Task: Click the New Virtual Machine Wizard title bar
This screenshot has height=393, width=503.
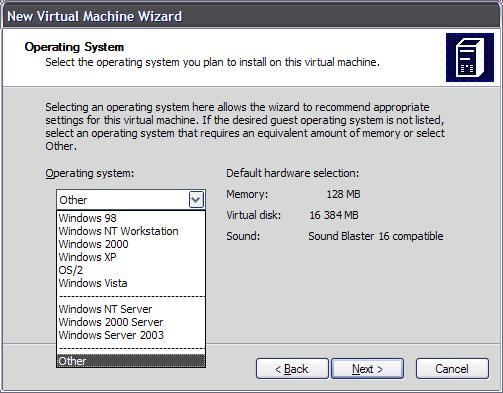Action: pyautogui.click(x=251, y=16)
